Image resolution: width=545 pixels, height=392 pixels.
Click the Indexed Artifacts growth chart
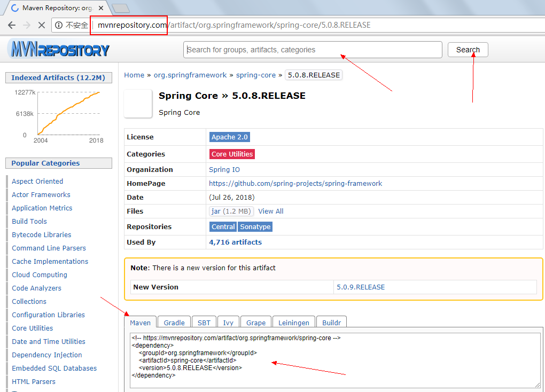[59, 116]
